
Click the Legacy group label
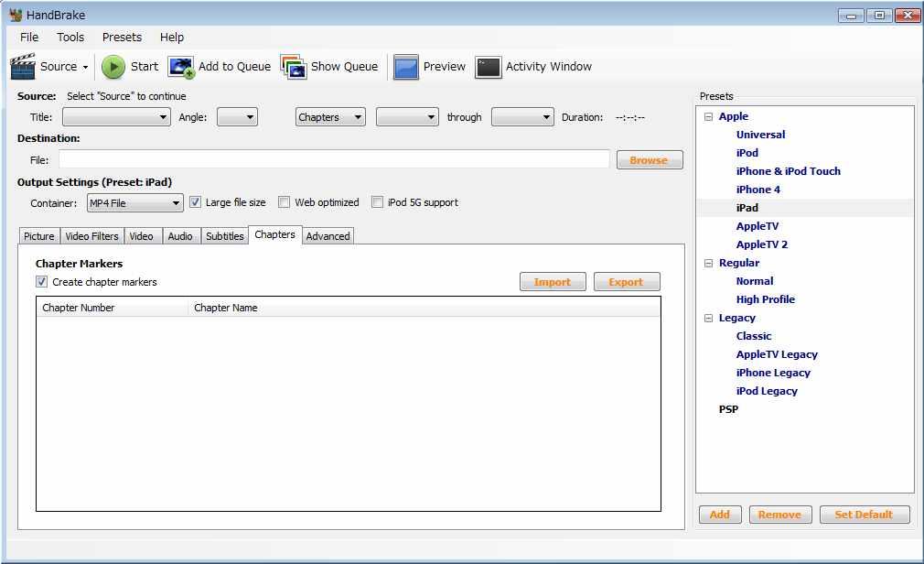[x=737, y=318]
